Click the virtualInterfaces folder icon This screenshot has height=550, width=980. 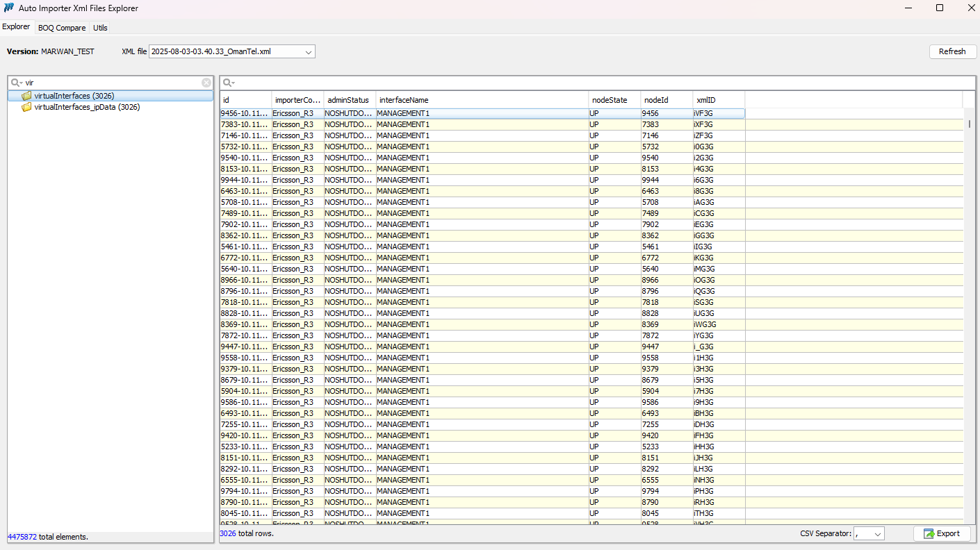(26, 96)
